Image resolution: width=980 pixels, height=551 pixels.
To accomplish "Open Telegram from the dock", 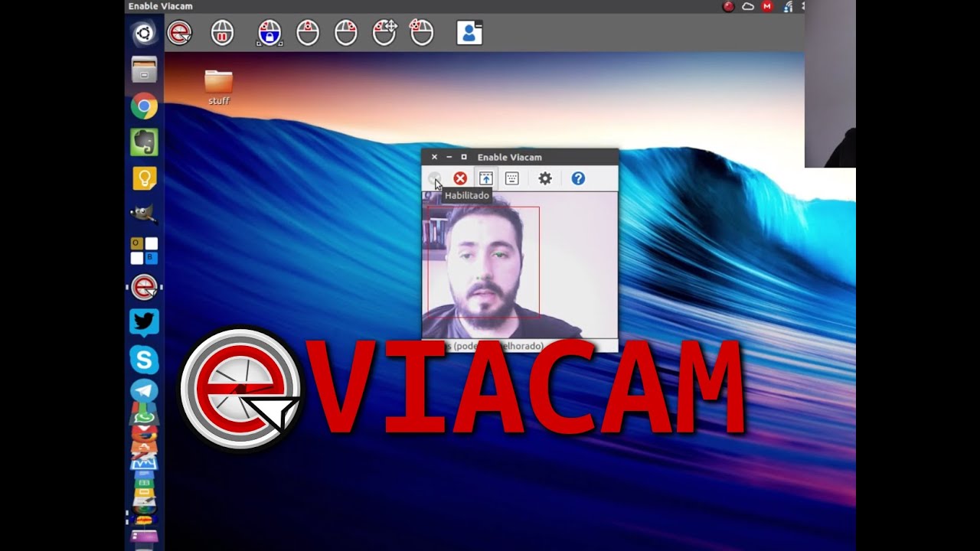I will (x=144, y=390).
